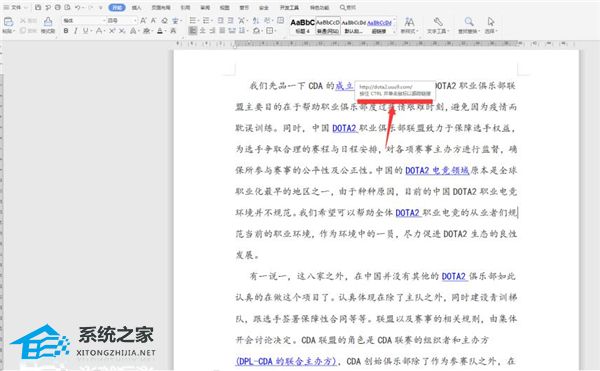Click the increase indent icon

tap(230, 20)
